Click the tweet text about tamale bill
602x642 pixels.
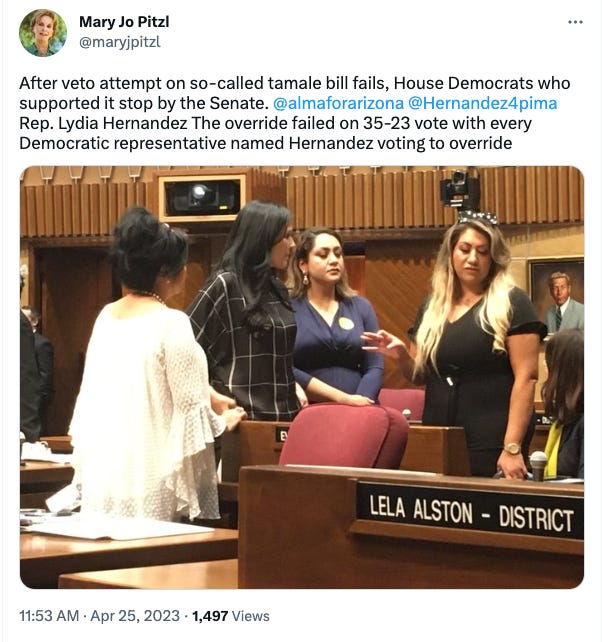point(295,113)
